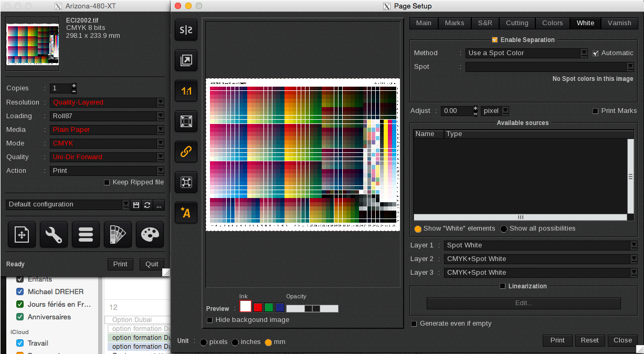Open the marks placement icon below the link
Viewport: 644px width, 354px height.
tap(186, 182)
